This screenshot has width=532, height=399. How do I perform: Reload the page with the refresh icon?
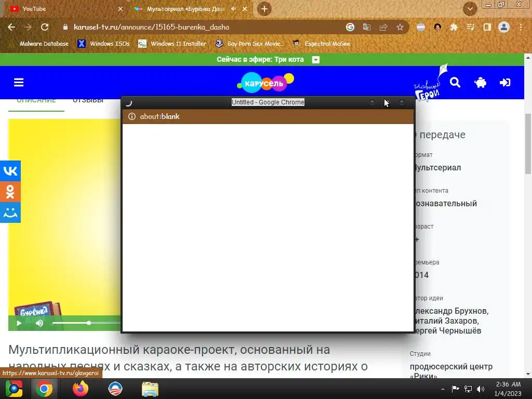coord(45,27)
